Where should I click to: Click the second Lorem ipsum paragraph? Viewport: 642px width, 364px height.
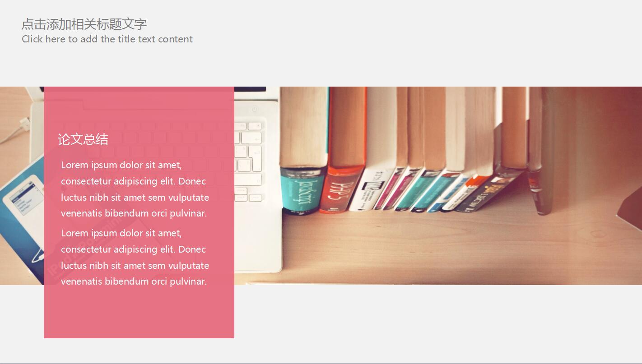(135, 257)
